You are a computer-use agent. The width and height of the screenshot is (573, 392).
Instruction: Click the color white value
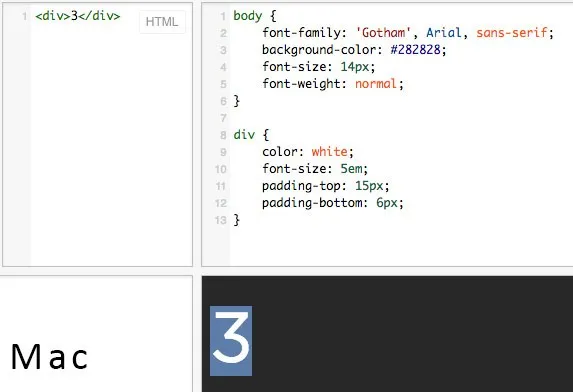pos(329,152)
